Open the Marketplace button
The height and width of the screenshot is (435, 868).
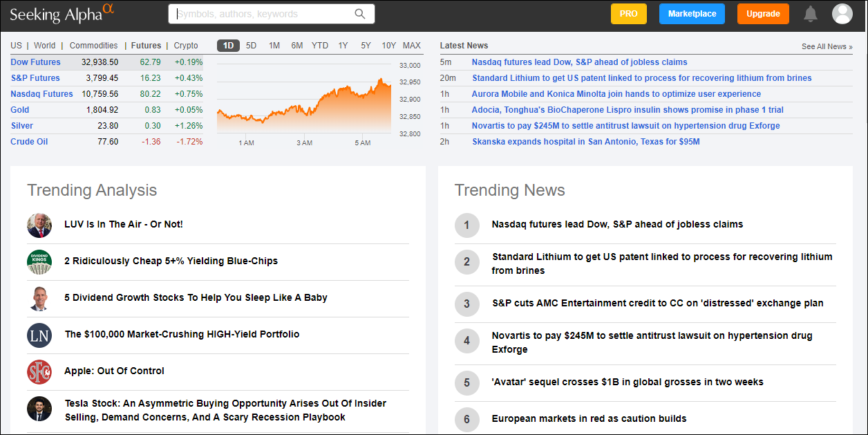click(x=692, y=14)
